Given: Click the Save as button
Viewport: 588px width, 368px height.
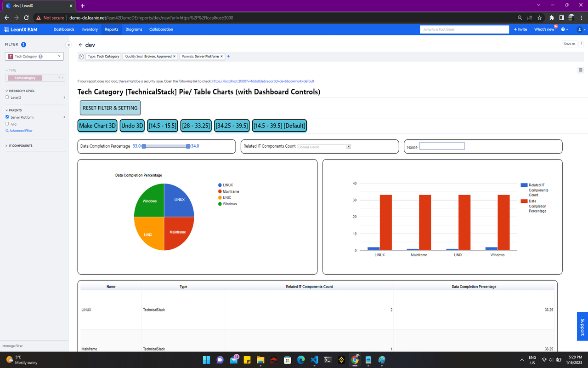Looking at the screenshot, I should tap(570, 44).
